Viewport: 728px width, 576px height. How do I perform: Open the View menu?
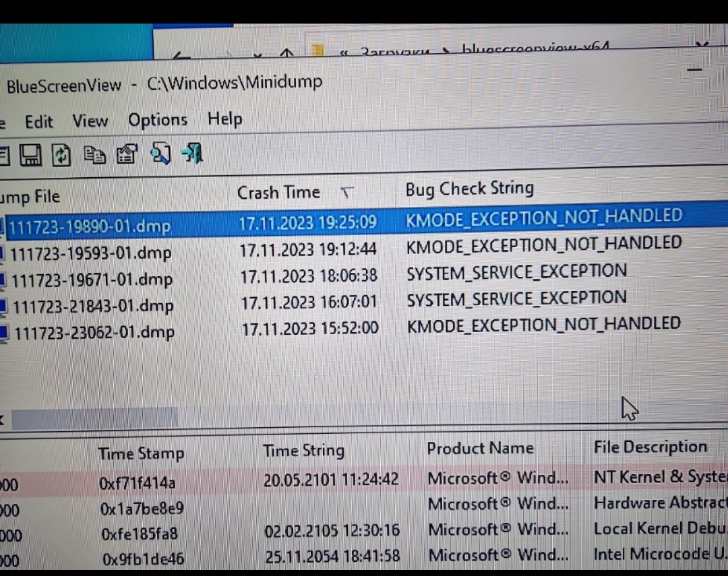click(x=90, y=121)
